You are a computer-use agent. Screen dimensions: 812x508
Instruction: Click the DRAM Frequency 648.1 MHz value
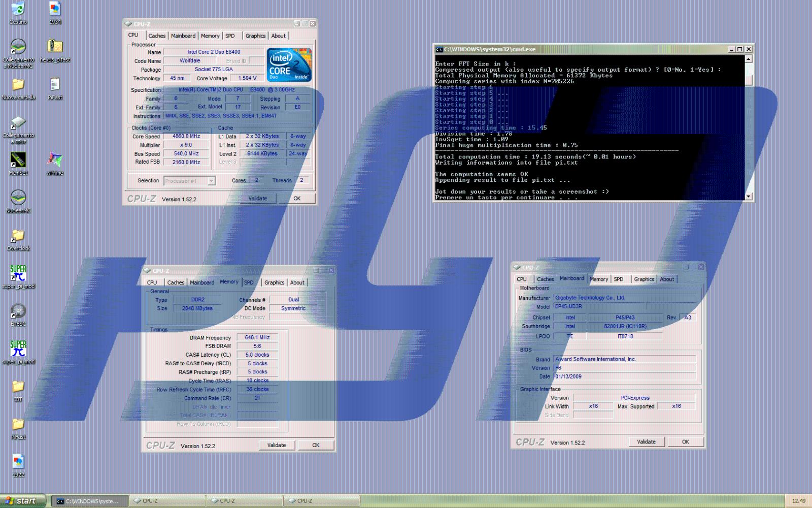[x=257, y=337]
